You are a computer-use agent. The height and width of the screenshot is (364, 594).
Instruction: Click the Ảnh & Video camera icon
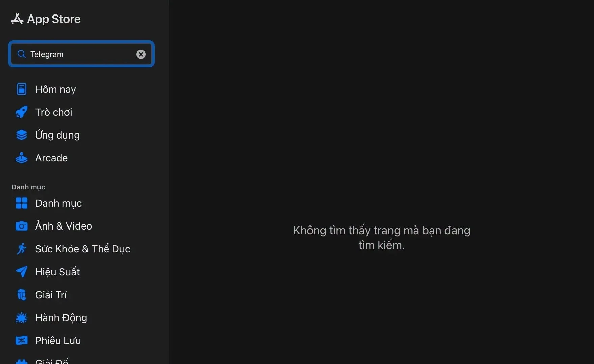pyautogui.click(x=22, y=226)
